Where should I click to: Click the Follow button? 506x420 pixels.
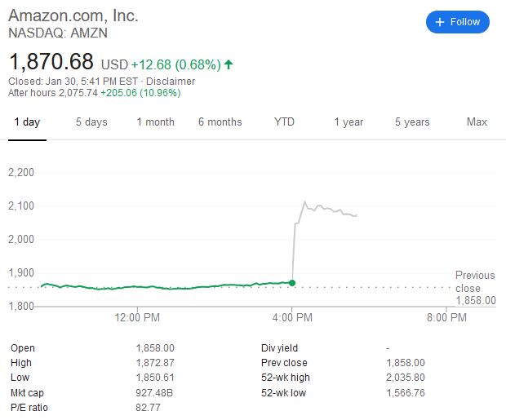[458, 22]
